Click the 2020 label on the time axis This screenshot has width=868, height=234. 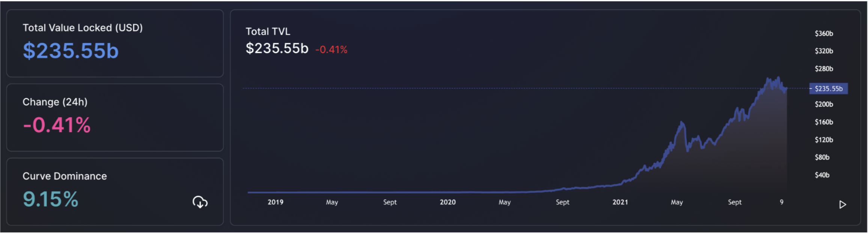(448, 202)
